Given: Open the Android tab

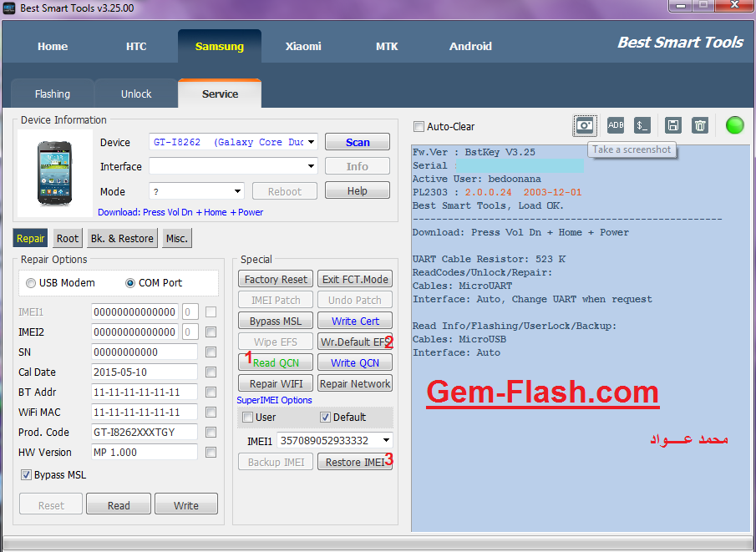Looking at the screenshot, I should pos(470,46).
